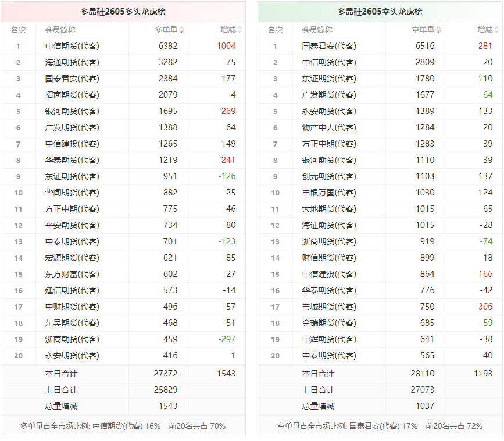Select 金瑞期货(代客) row
Screen dimensions: 504x441
[380, 323]
